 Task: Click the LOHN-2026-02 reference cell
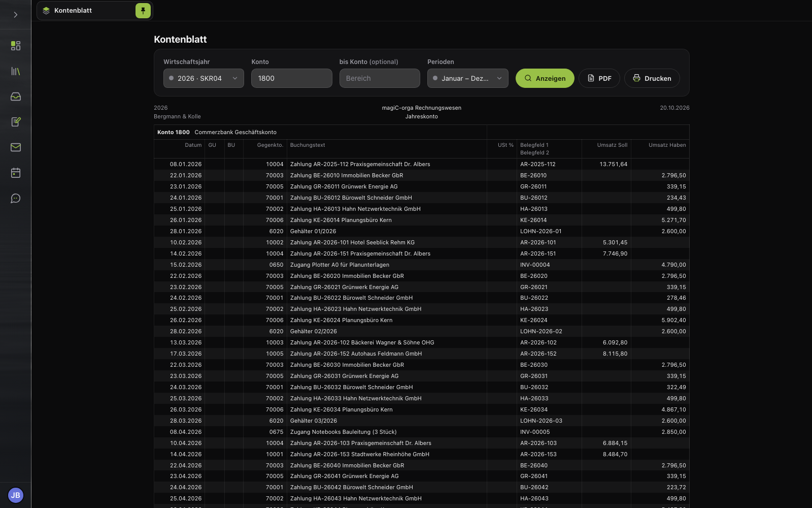click(541, 331)
